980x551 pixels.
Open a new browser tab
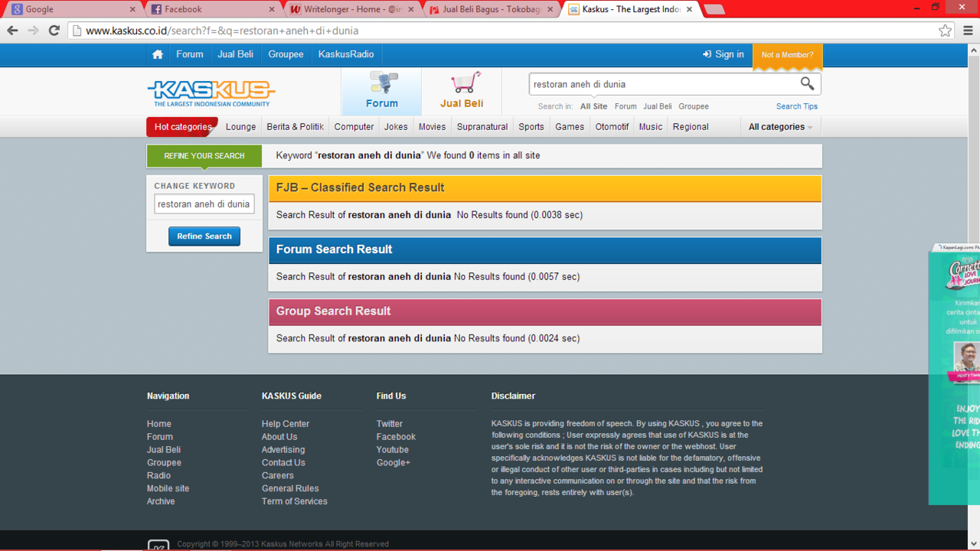pos(714,9)
